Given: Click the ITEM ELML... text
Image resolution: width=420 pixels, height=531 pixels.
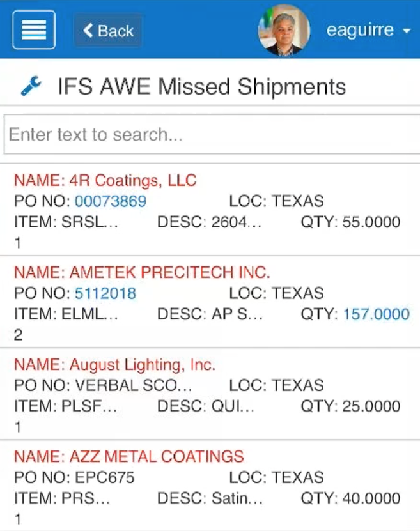Looking at the screenshot, I should [66, 314].
